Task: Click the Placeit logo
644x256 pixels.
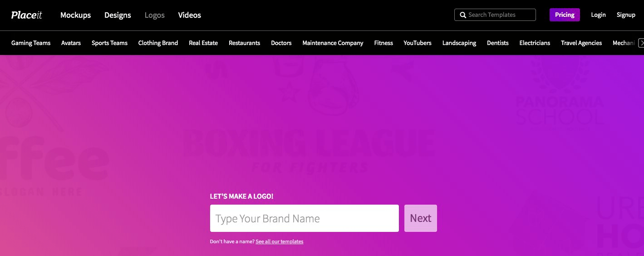Action: pos(26,15)
